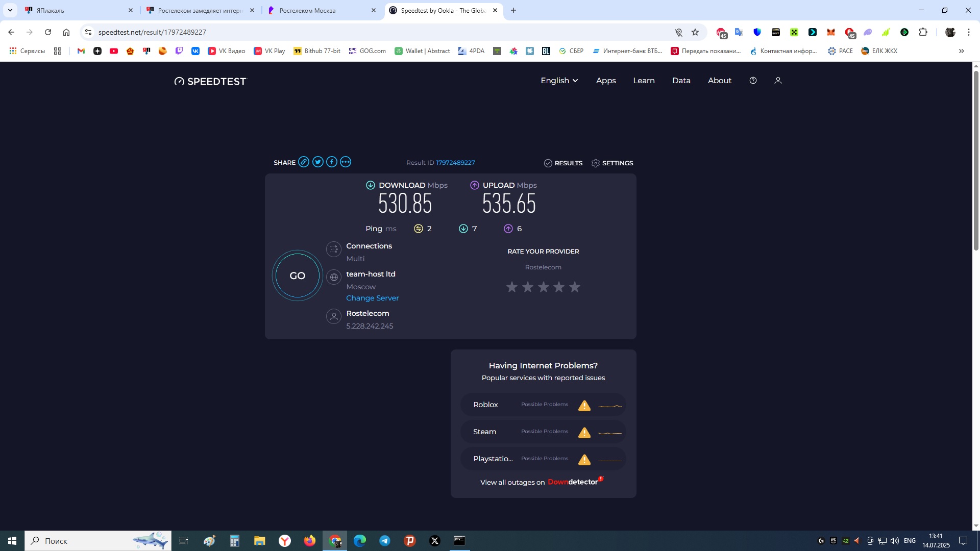The height and width of the screenshot is (551, 980).
Task: Open VK Видео bookmark
Action: [227, 51]
